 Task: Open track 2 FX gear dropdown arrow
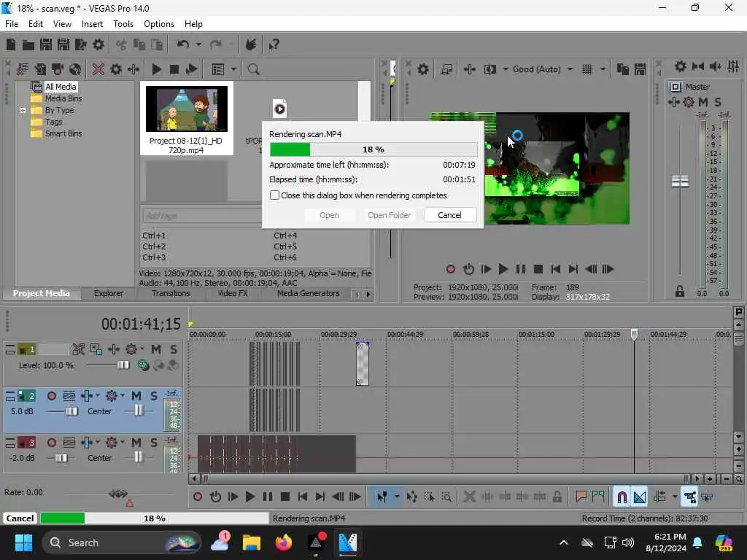pos(123,396)
